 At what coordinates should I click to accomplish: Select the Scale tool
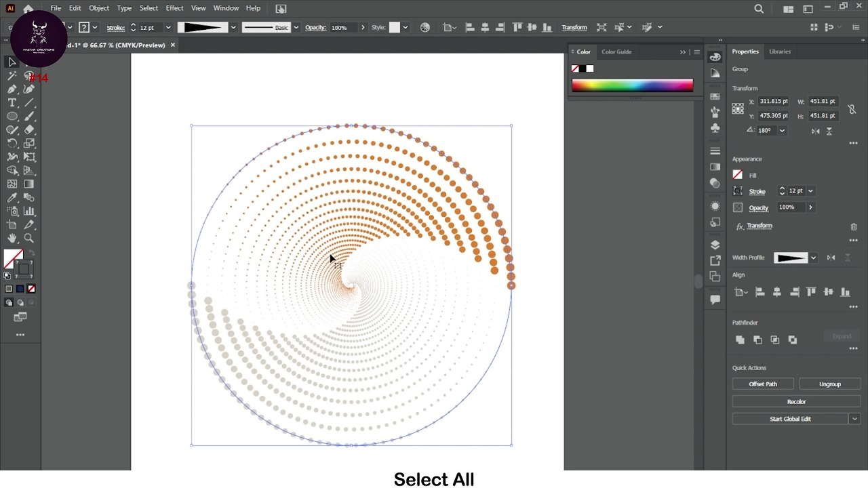coord(29,144)
